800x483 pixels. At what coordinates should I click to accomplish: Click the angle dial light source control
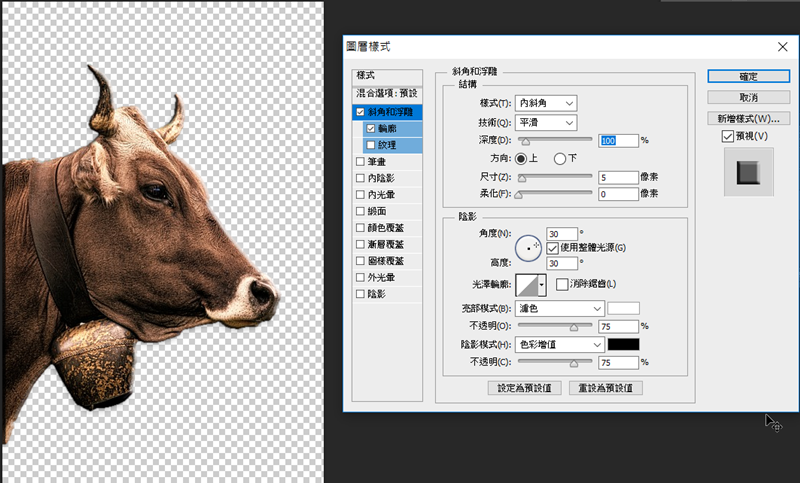(527, 246)
